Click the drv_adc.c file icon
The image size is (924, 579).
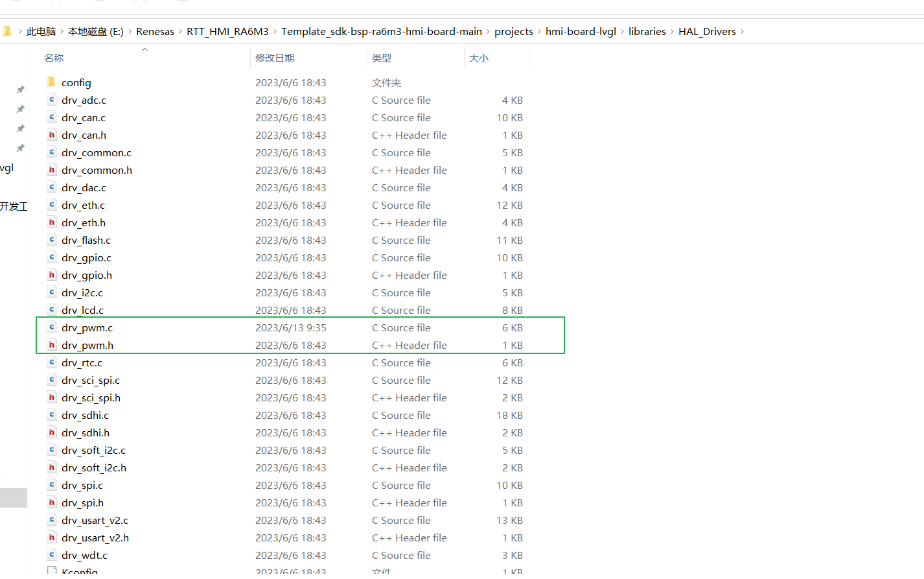(52, 99)
